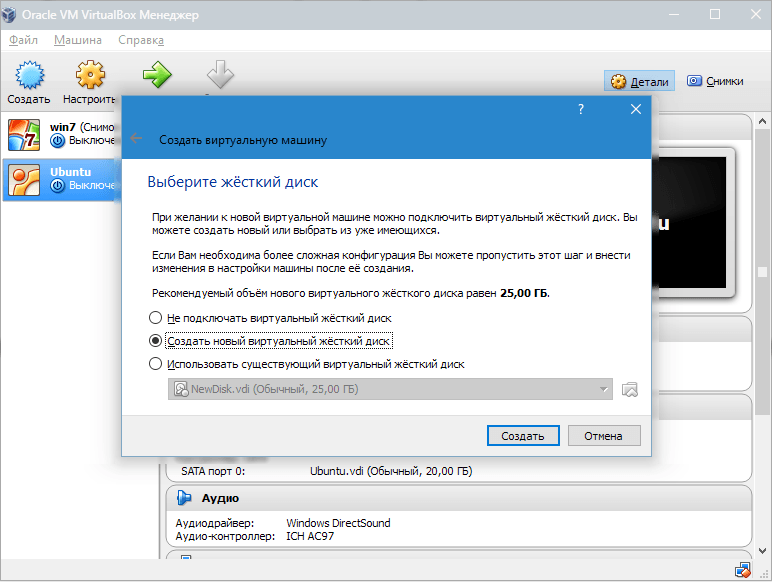772x582 pixels.
Task: Open the Машина menu
Action: click(78, 40)
